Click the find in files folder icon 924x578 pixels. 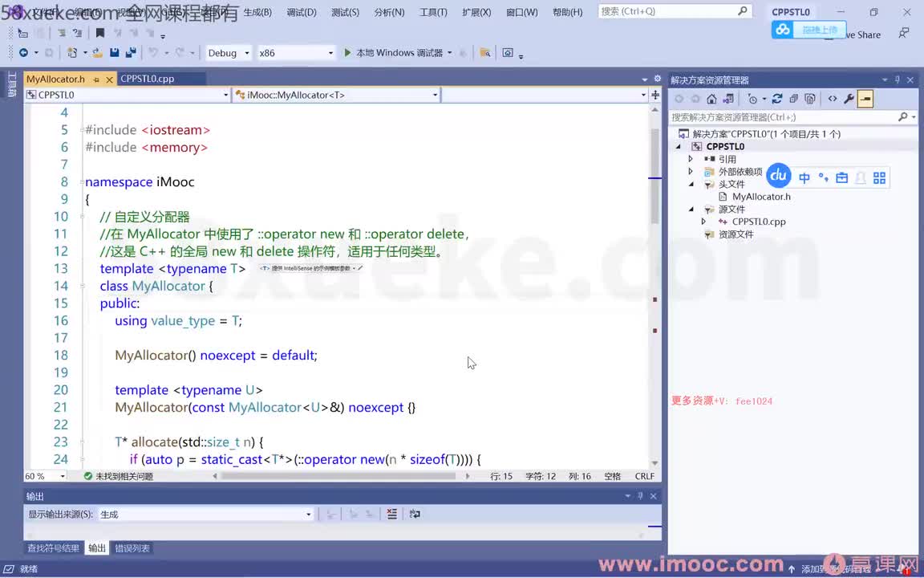(485, 52)
